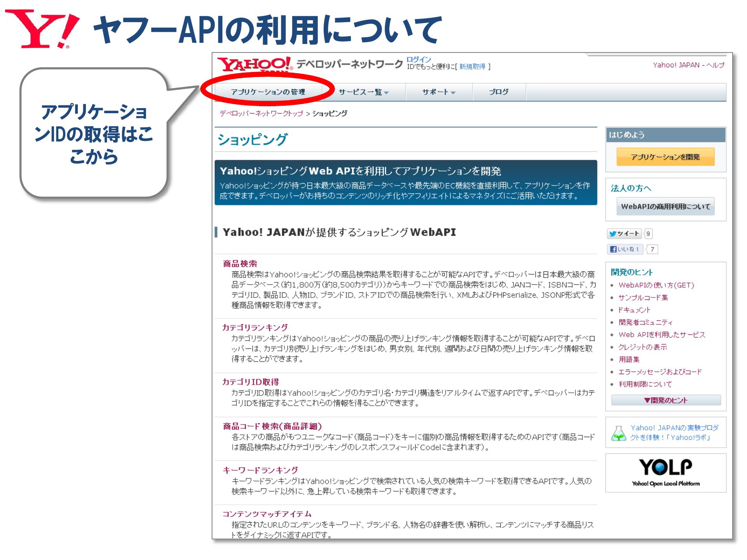
Task: Click the YOLP Yahoo! Open Local Platform banner
Action: click(666, 473)
